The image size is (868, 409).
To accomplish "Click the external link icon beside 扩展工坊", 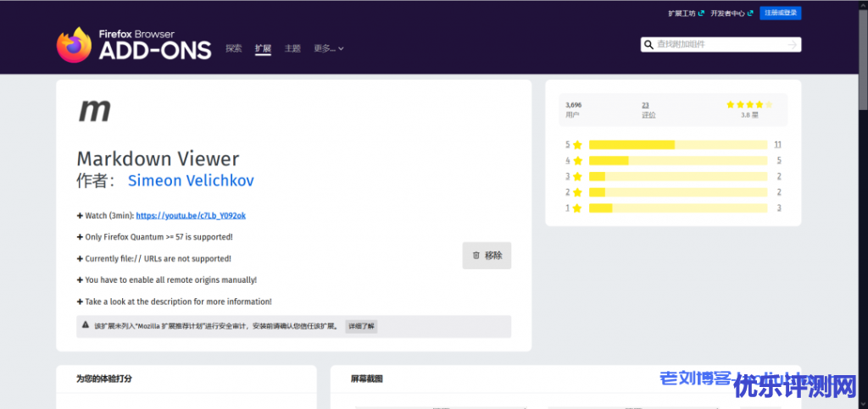I will [701, 13].
